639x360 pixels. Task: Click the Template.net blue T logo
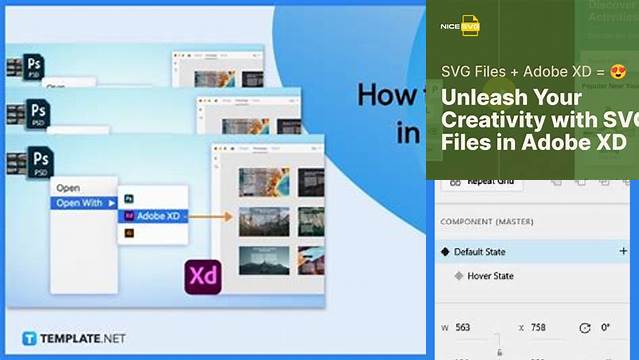pyautogui.click(x=29, y=338)
